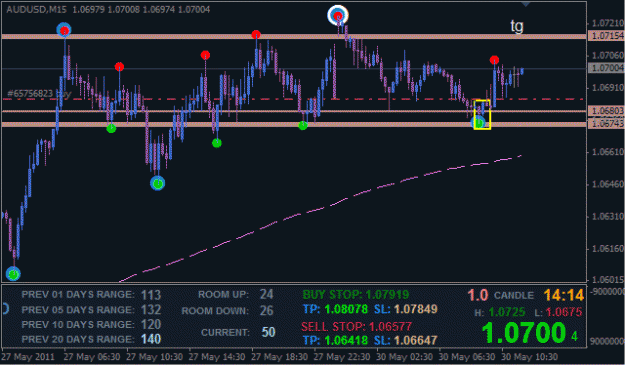The width and height of the screenshot is (625, 365).
Task: Click the '30 May 10:30' time axis label
Action: 529,357
